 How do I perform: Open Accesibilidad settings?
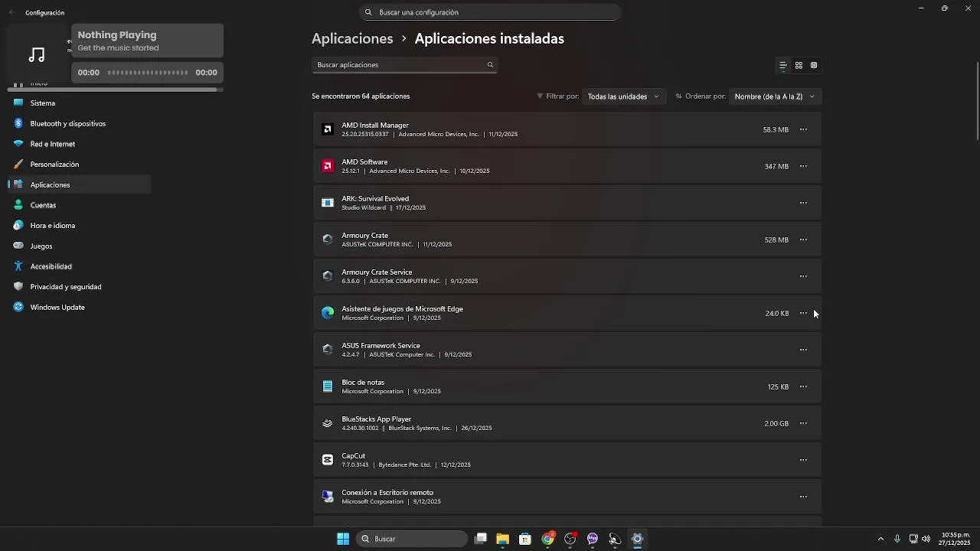coord(80,266)
